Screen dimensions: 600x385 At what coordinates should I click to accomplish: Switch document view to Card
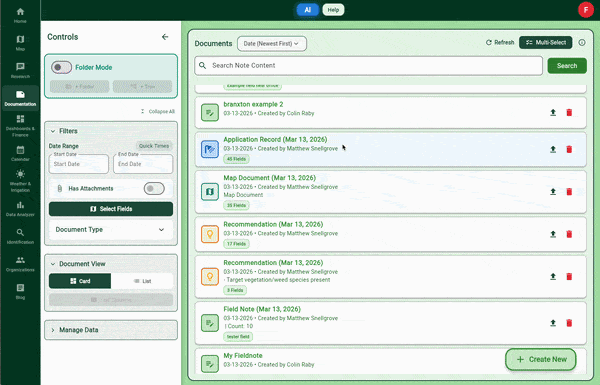[x=80, y=281]
